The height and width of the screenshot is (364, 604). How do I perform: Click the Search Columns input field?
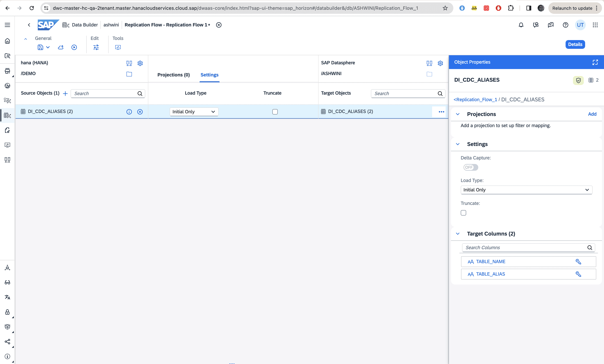coord(525,247)
